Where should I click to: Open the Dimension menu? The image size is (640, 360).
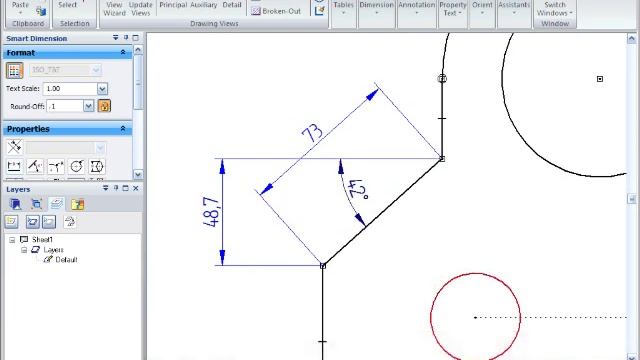pyautogui.click(x=376, y=8)
